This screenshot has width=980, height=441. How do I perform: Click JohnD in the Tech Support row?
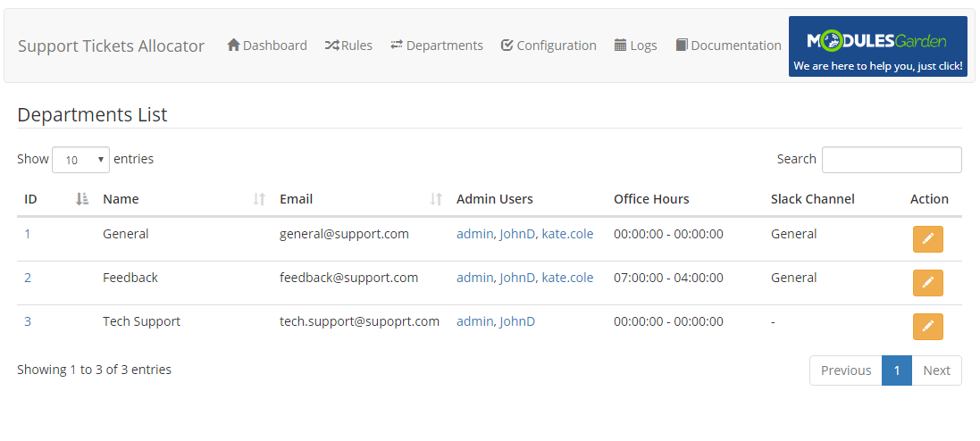517,321
